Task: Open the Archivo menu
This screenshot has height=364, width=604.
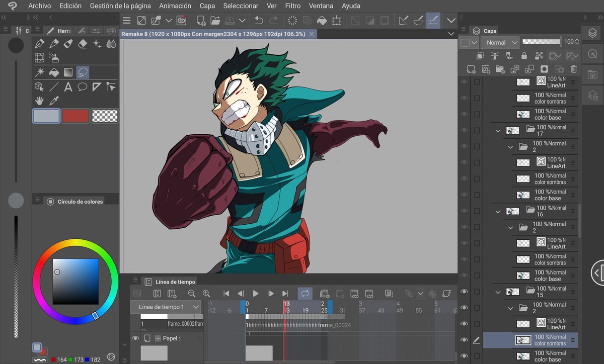Action: 39,6
